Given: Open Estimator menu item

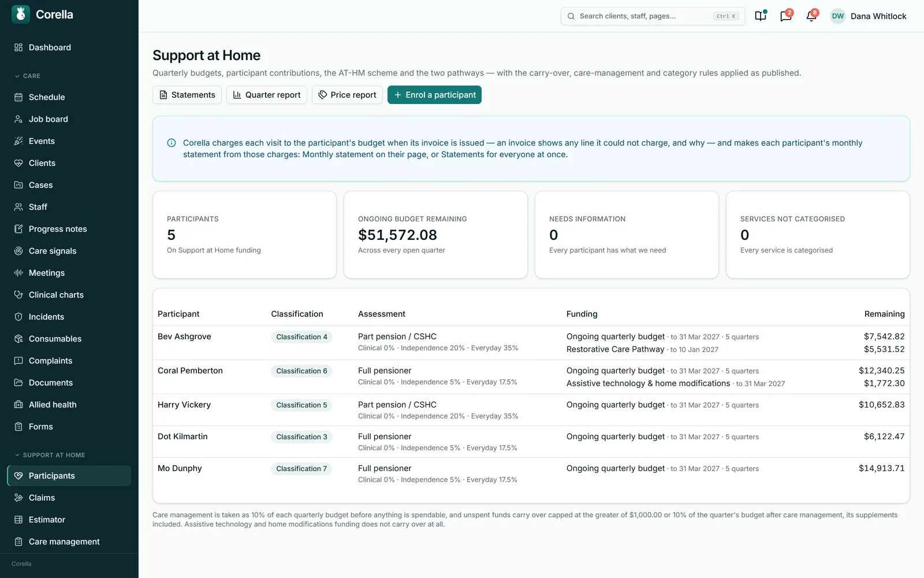Looking at the screenshot, I should click(69, 520).
